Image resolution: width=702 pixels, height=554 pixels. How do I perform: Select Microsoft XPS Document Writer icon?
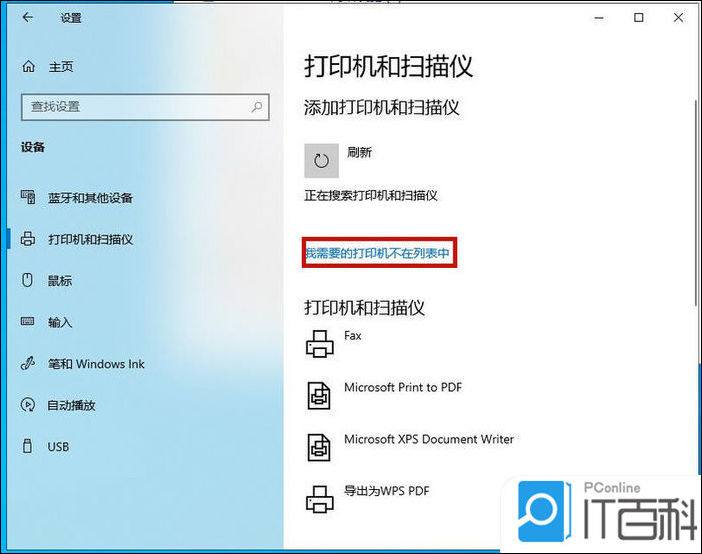[x=320, y=446]
